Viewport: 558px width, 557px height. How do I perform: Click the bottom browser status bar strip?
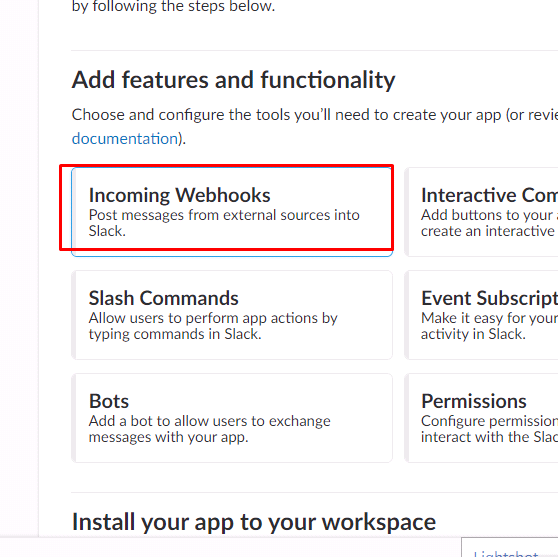(x=231, y=547)
